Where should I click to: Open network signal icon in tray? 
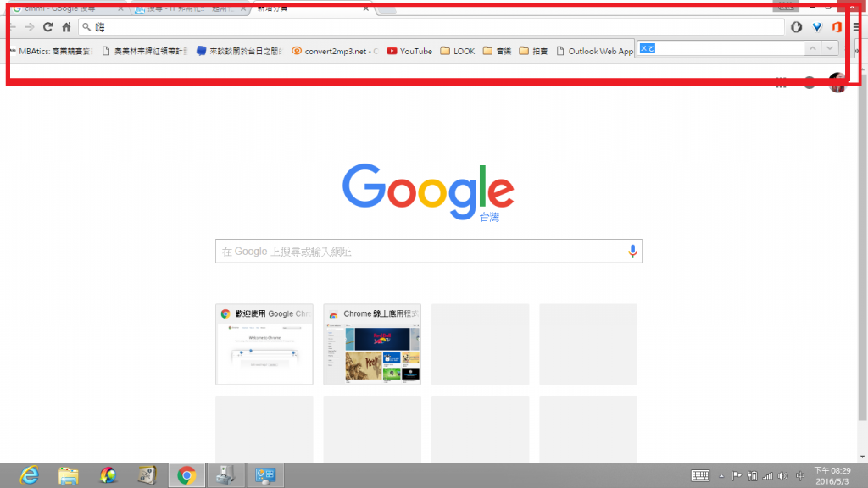(x=768, y=476)
